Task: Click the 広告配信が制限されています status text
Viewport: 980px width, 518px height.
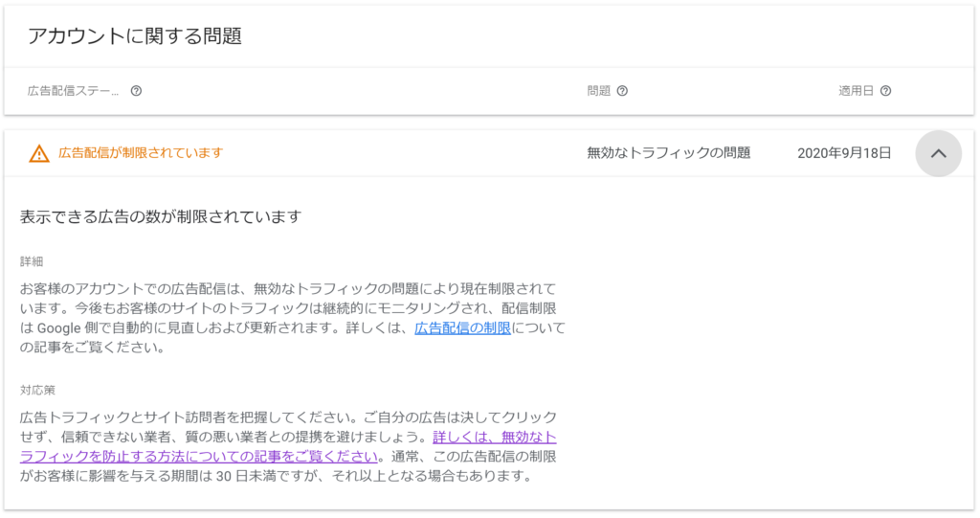Action: [x=141, y=153]
